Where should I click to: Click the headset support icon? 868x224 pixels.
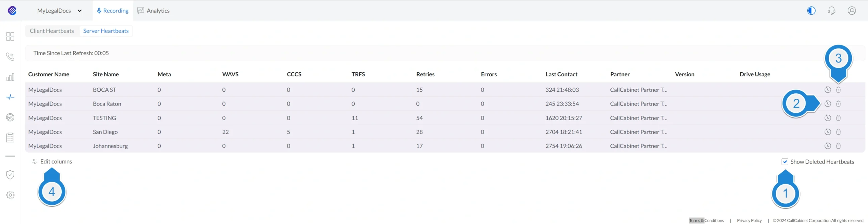[x=831, y=11]
